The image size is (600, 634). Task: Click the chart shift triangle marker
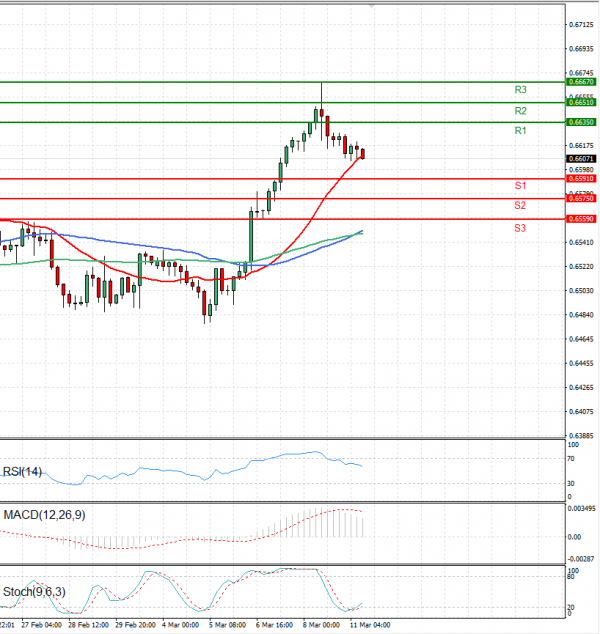tap(373, 5)
